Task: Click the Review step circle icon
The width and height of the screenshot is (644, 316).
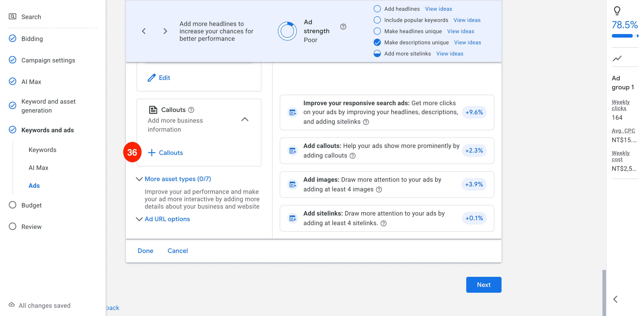Action: 13,226
